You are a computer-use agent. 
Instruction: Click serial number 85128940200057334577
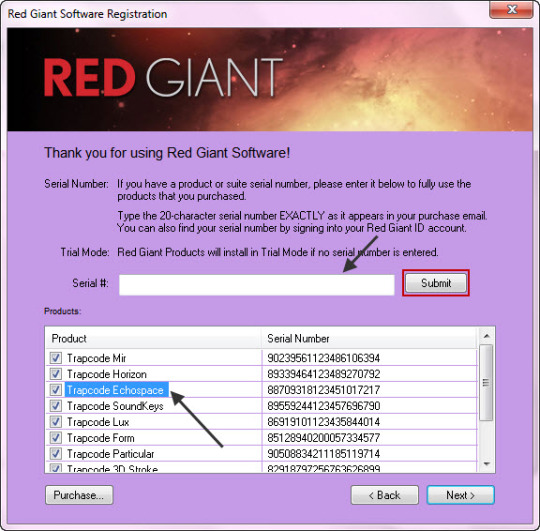click(323, 438)
